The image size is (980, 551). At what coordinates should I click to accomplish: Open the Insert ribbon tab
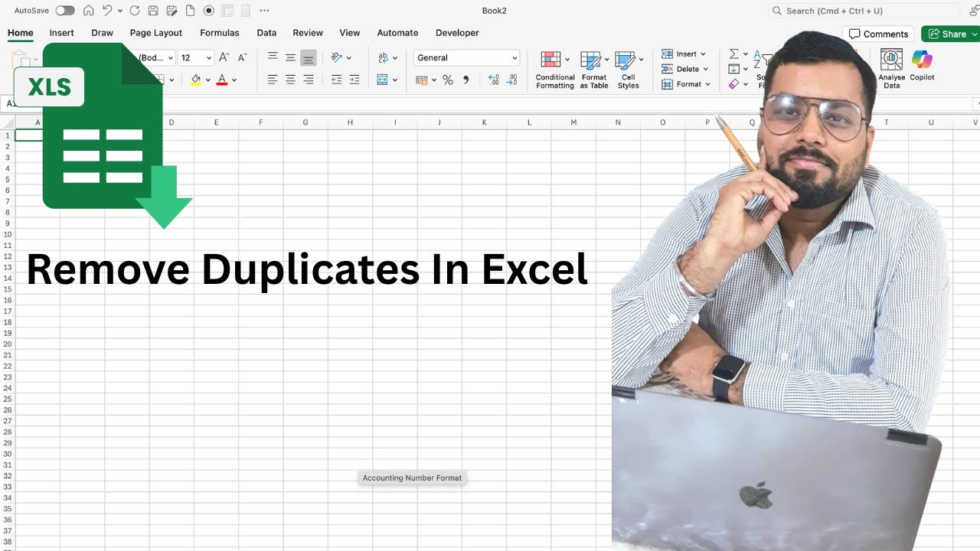point(62,33)
